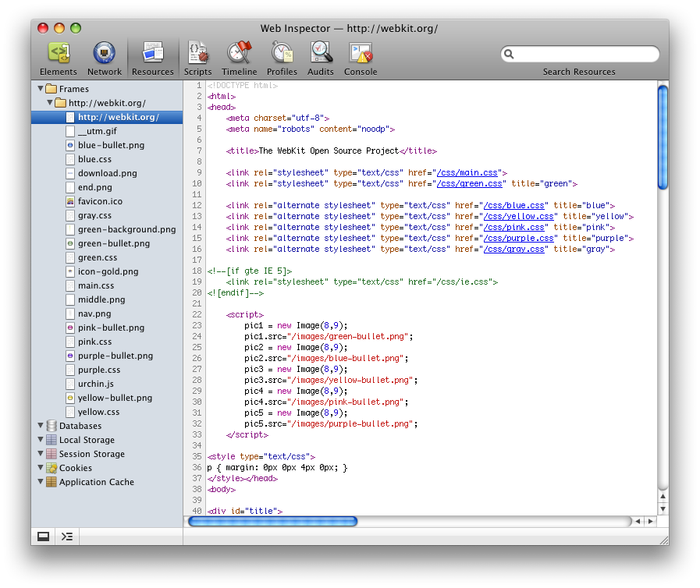Click the Cookies icon in the sidebar
Screen dimensions: 700x588
click(52, 468)
